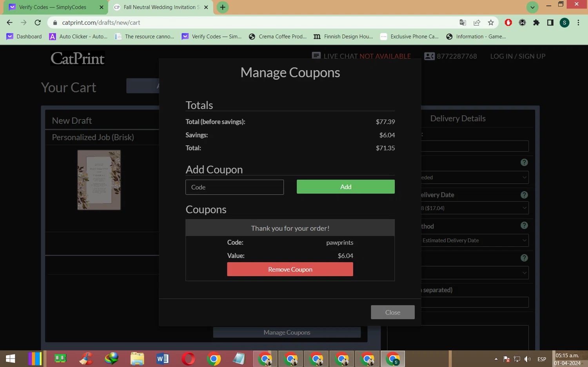The image size is (588, 367).
Task: Open the Exclusive Phone Ca... bookmark
Action: 410,36
